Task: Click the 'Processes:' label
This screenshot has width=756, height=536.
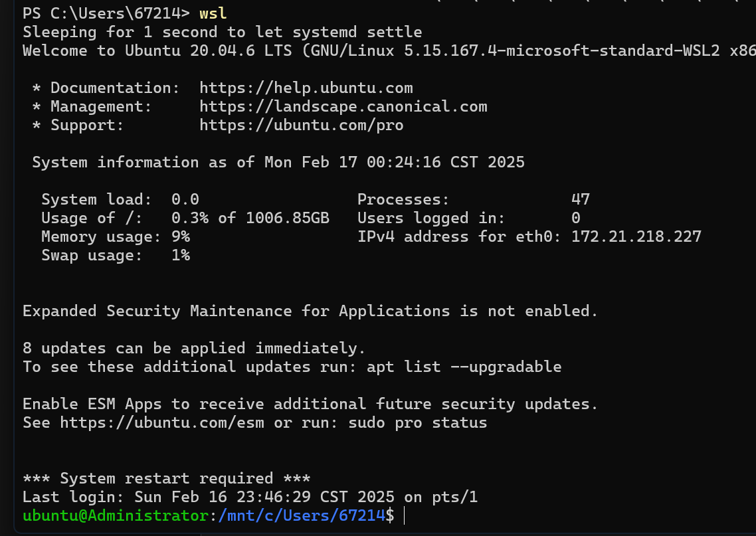Action: point(403,199)
